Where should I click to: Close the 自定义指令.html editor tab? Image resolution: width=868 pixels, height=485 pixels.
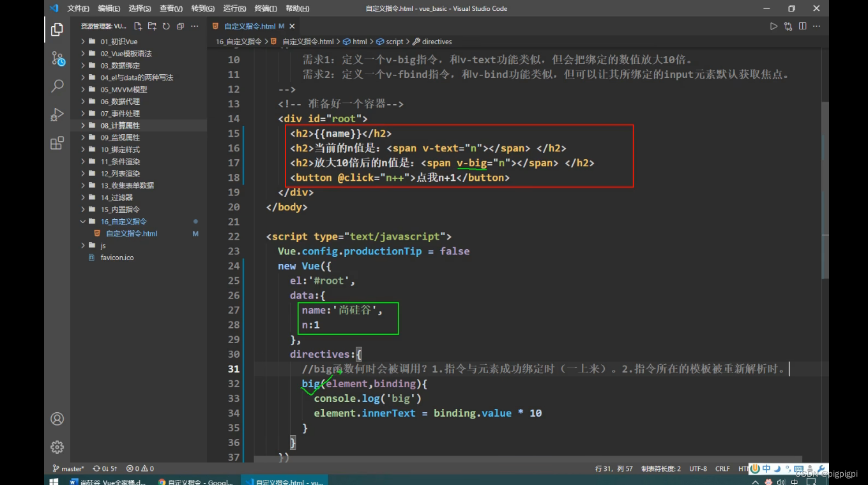[293, 26]
